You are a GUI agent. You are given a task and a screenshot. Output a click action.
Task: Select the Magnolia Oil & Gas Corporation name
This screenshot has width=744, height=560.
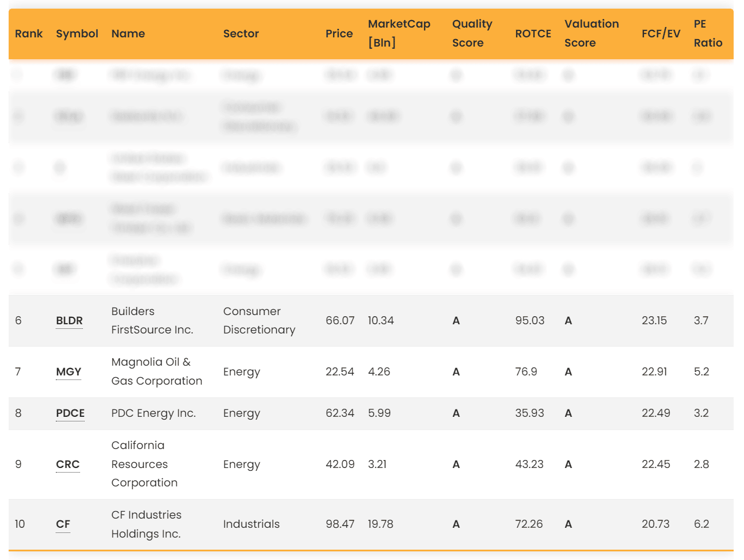[x=157, y=371]
